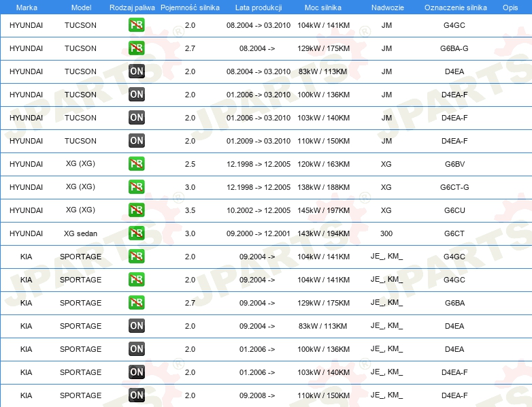Click petrol icon in Tucson G6BA-G row
The height and width of the screenshot is (407, 532).
click(136, 48)
